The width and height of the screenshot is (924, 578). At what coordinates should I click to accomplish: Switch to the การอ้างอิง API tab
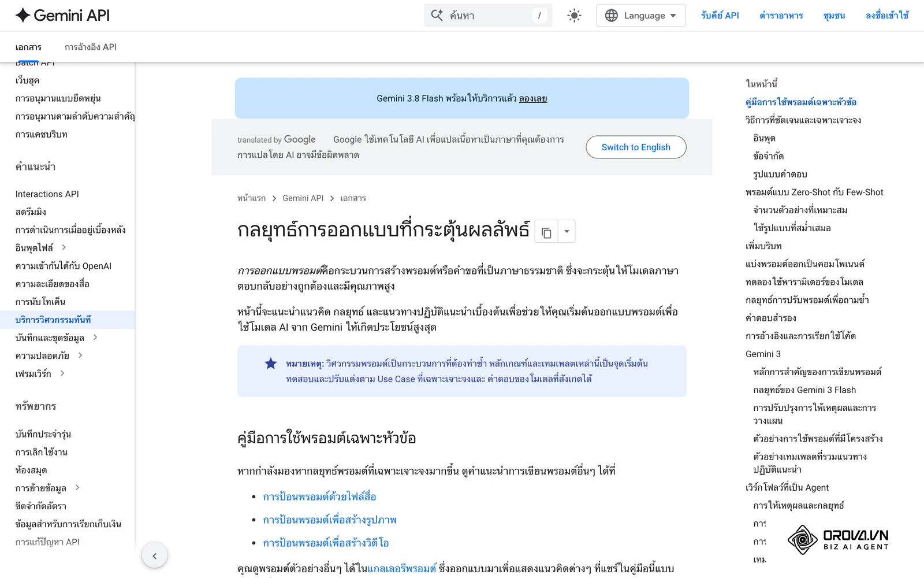pos(91,47)
